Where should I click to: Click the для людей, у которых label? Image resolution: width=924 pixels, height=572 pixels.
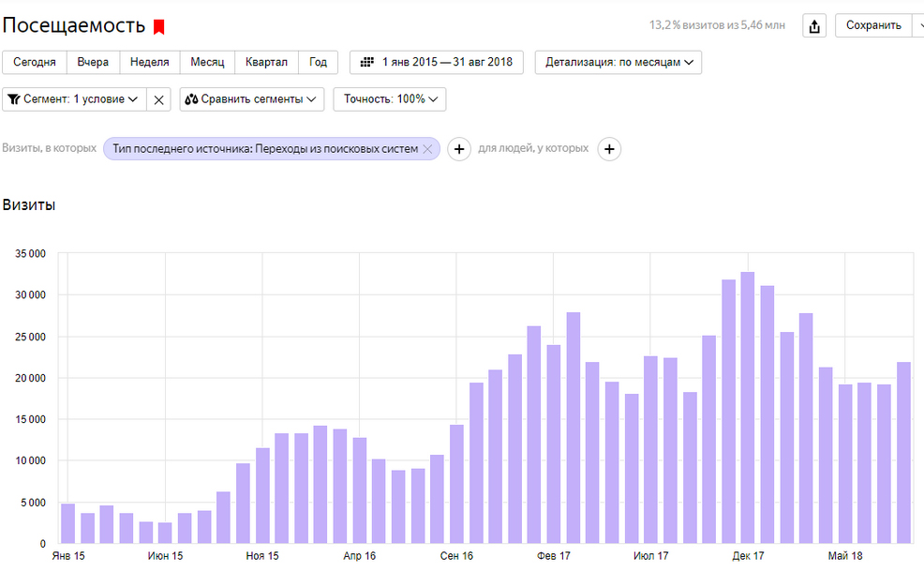[x=533, y=148]
